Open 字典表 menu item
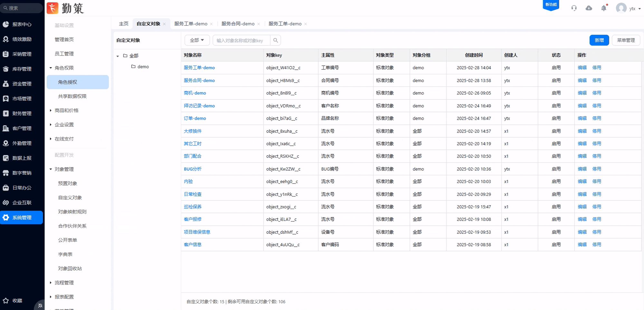 (x=65, y=254)
